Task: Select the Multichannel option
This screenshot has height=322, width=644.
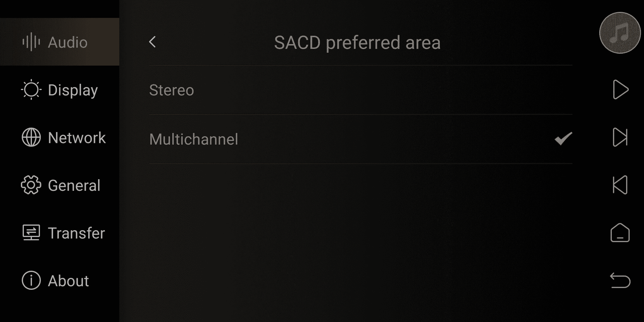Action: pyautogui.click(x=361, y=139)
